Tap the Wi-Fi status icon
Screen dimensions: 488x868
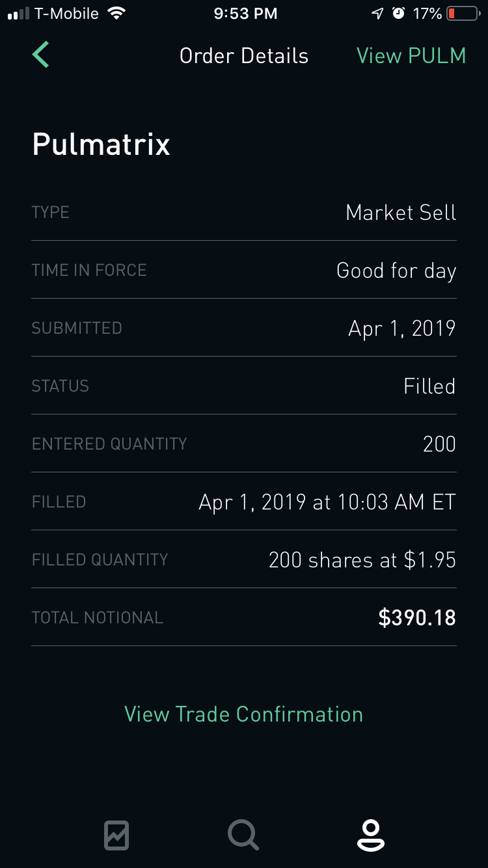pyautogui.click(x=117, y=14)
